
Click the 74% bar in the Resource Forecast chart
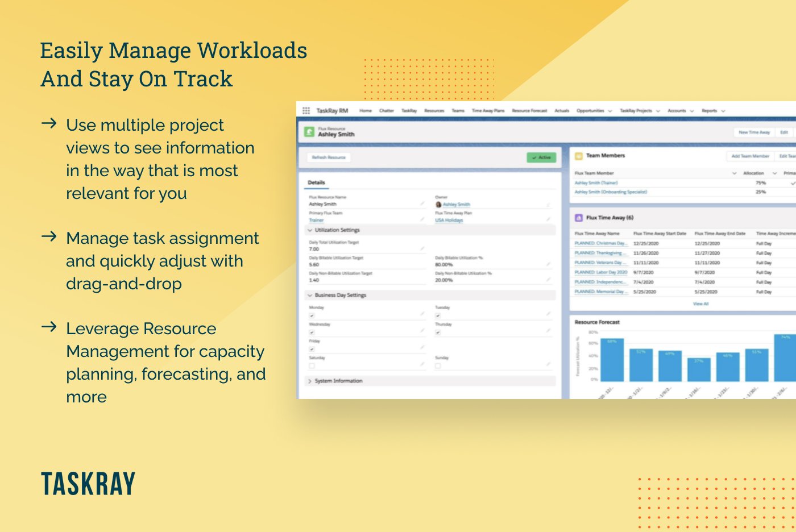click(x=786, y=358)
